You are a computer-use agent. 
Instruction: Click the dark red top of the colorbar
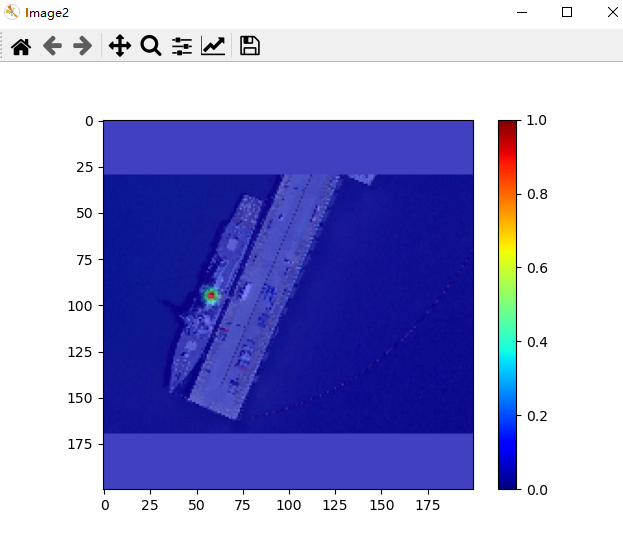pos(508,125)
